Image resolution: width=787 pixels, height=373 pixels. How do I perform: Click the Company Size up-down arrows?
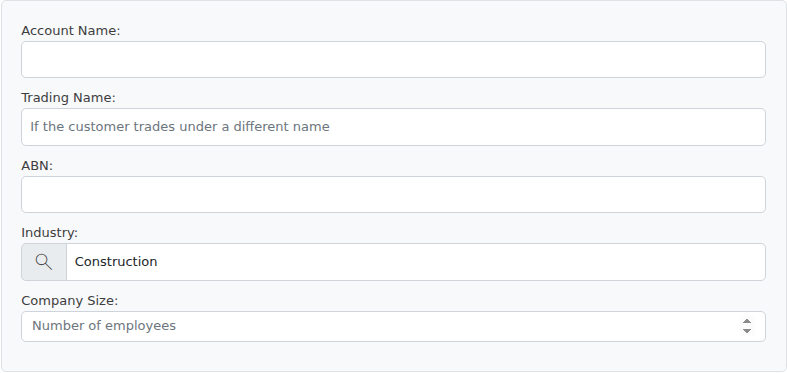pyautogui.click(x=747, y=326)
